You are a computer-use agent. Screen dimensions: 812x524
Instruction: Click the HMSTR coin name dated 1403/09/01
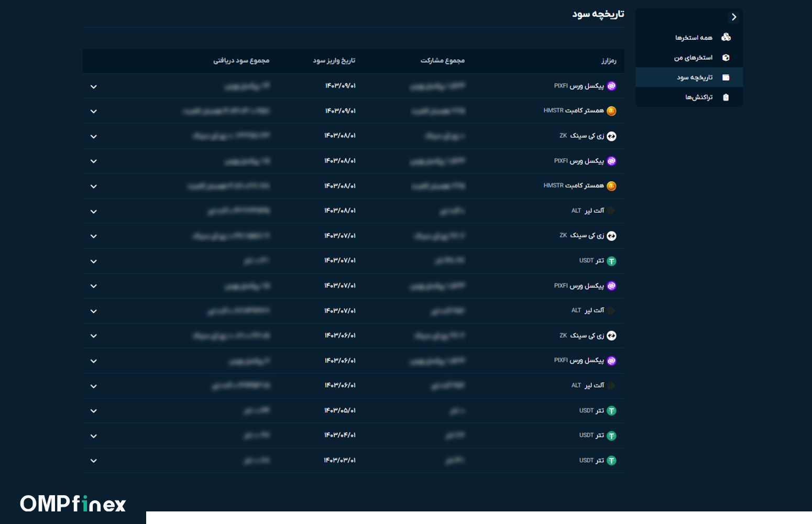coord(574,111)
